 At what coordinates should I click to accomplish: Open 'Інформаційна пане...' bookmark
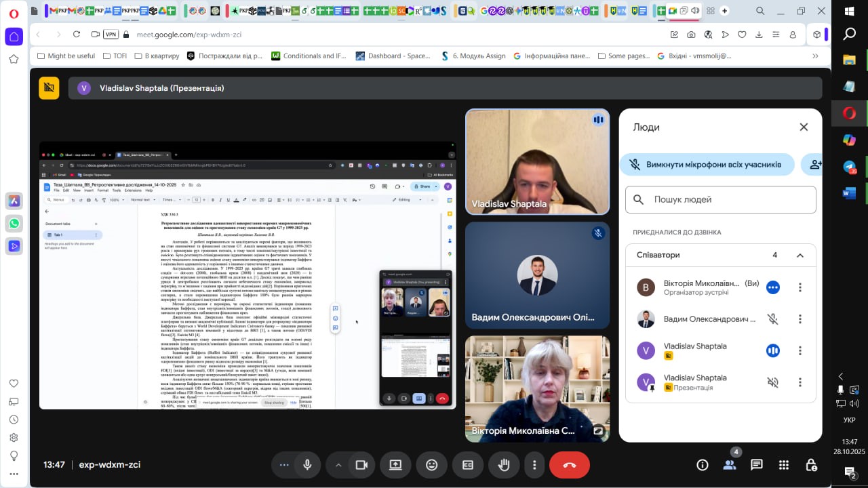point(552,56)
